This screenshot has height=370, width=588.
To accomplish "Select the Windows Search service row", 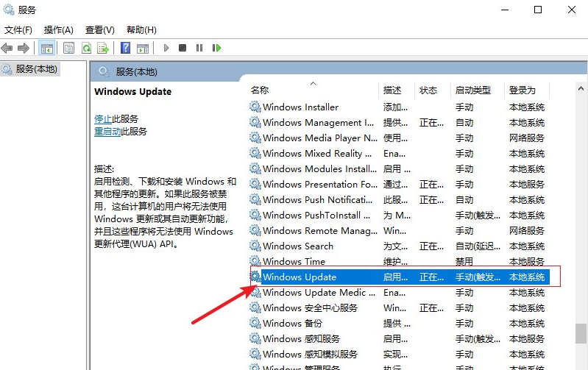I will click(x=399, y=246).
